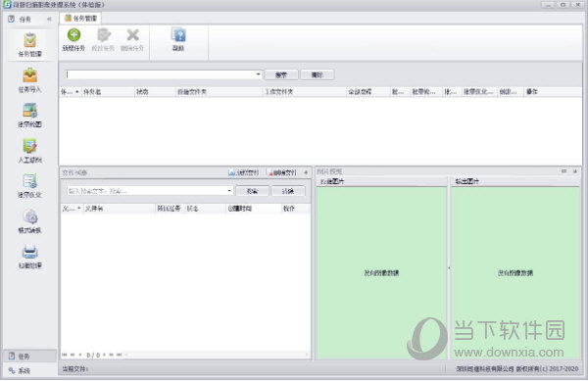Screen dimensions: 588x381
Task: Click the add file button in file panel
Action: click(244, 172)
